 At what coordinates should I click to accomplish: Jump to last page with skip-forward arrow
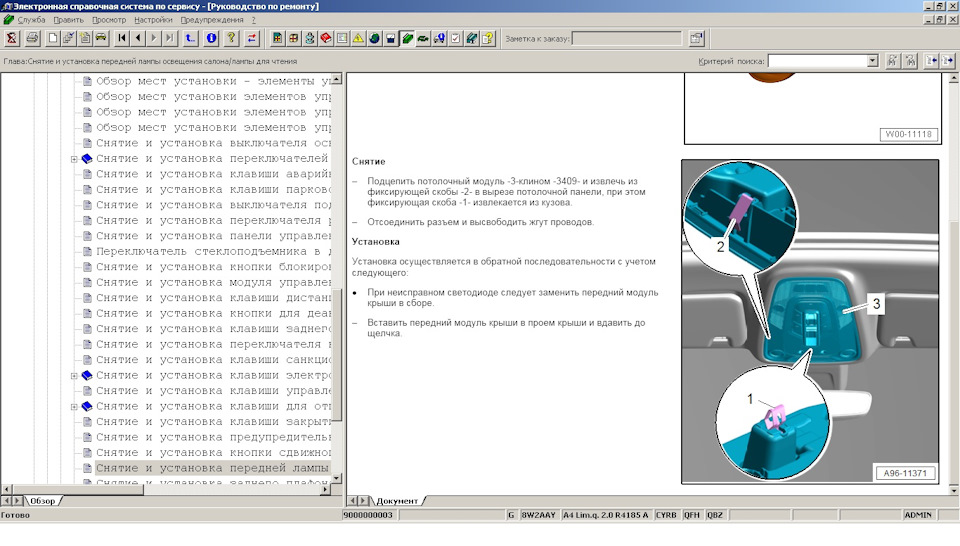coord(170,39)
